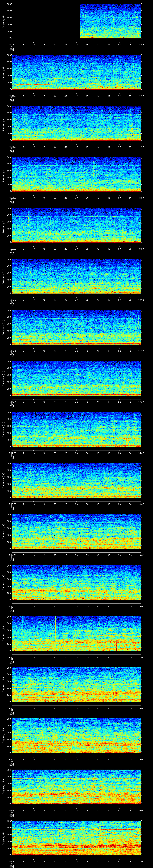
Task: Click the 17:10:00 start time label
Action: click(x=12, y=351)
